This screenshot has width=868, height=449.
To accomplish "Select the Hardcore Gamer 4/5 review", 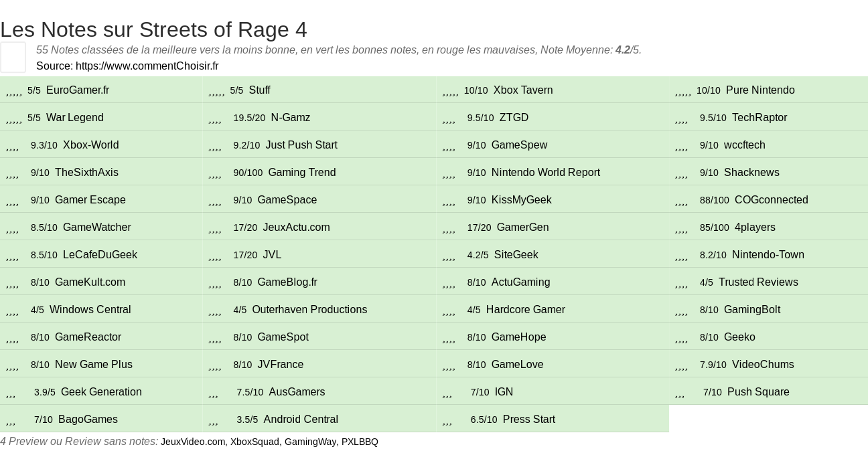I will point(552,309).
